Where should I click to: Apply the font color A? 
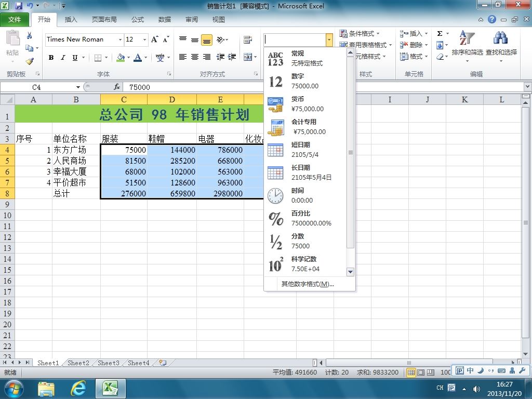click(137, 58)
